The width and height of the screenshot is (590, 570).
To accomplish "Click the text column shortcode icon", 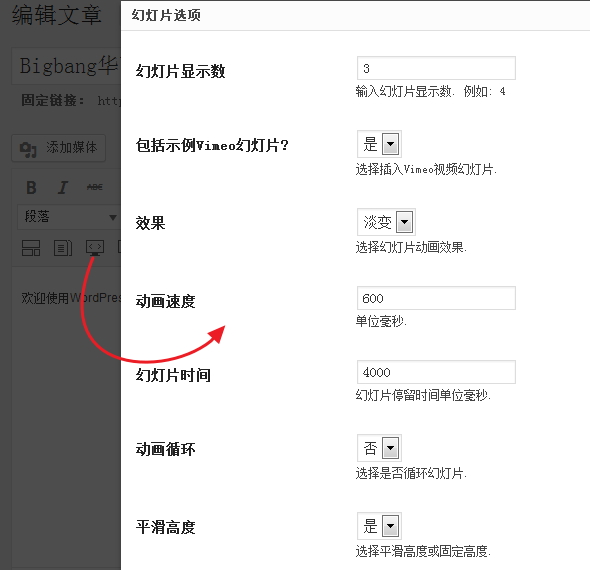I will pos(63,248).
